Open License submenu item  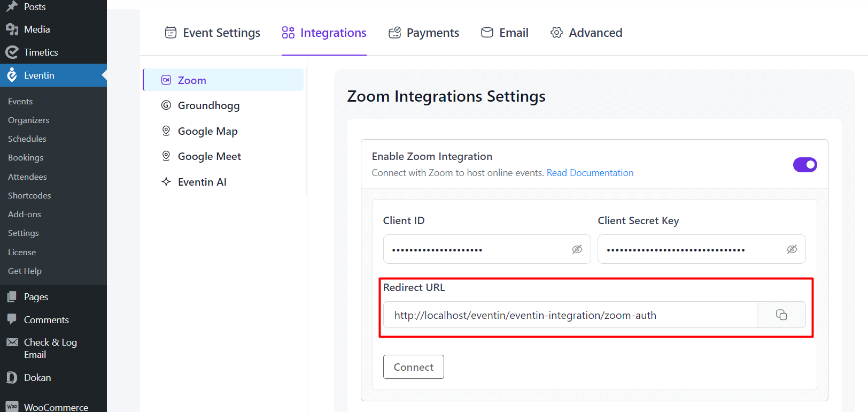pos(22,252)
